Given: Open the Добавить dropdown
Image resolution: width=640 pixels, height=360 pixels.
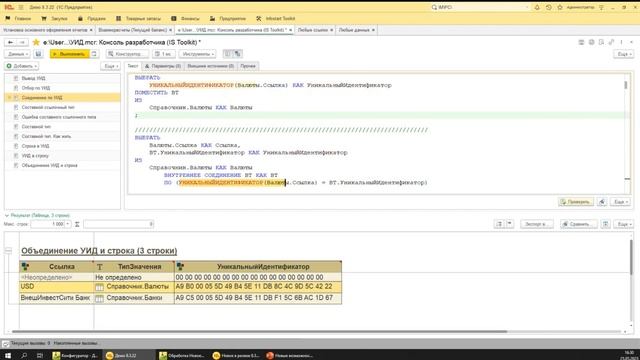Looking at the screenshot, I should (x=22, y=66).
